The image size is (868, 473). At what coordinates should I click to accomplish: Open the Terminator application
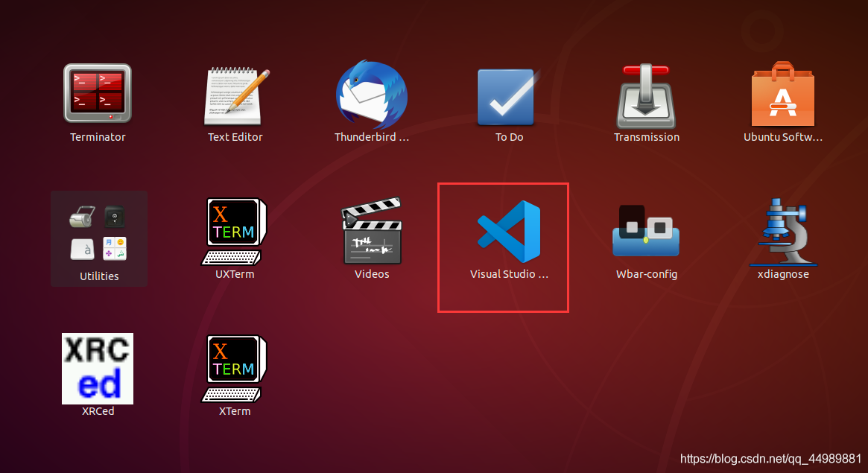98,94
